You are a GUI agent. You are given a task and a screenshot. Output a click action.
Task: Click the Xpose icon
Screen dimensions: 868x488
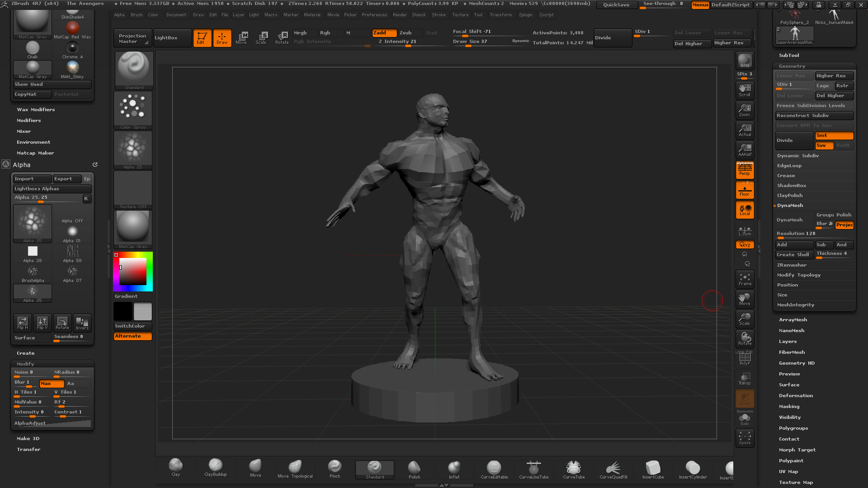[745, 438]
